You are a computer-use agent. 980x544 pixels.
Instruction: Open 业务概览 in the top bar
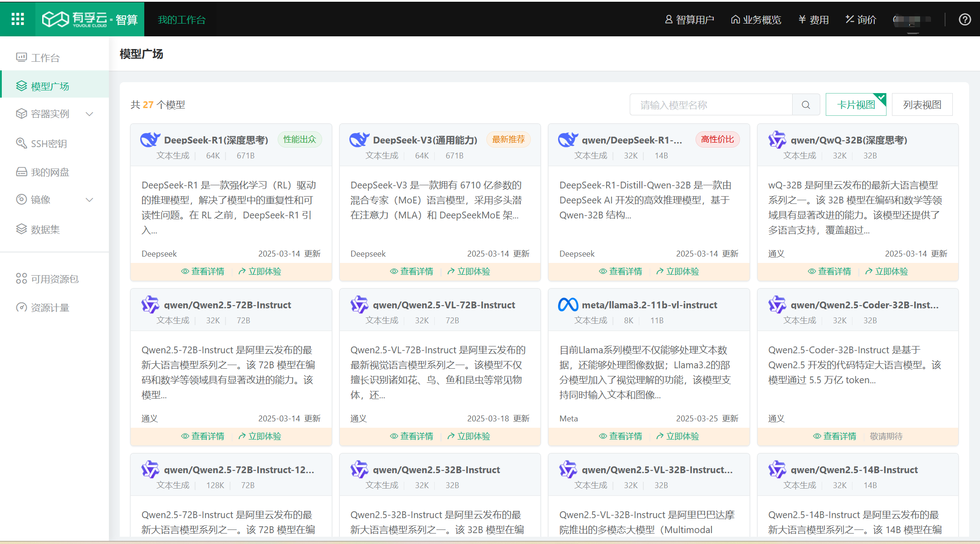(756, 20)
